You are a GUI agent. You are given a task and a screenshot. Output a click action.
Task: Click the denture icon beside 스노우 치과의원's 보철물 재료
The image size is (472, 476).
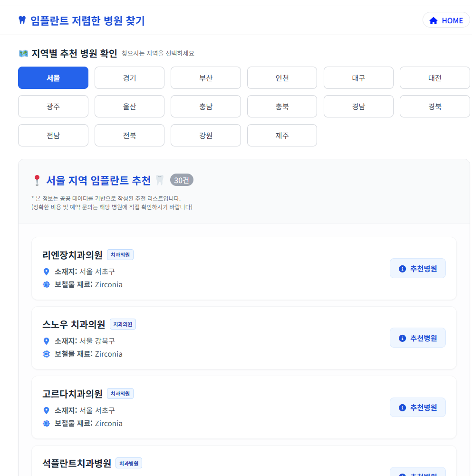tap(46, 354)
